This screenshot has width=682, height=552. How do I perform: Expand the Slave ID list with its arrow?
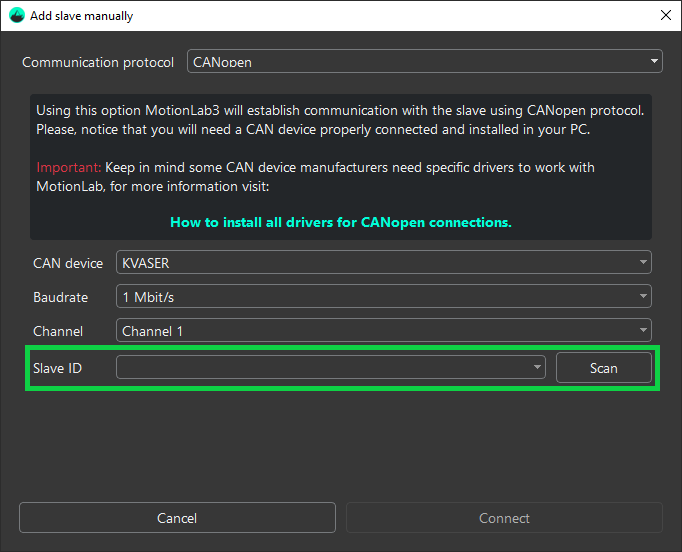(x=537, y=368)
